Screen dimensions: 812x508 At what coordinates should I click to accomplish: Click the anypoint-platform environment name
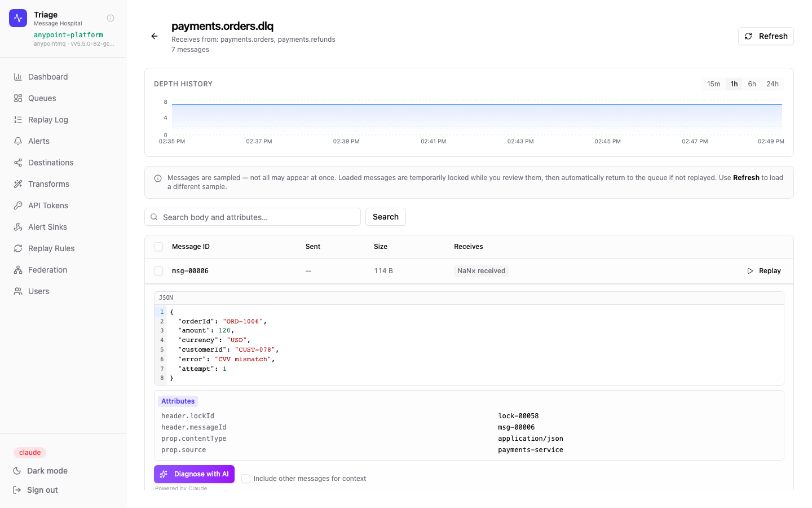click(x=68, y=35)
